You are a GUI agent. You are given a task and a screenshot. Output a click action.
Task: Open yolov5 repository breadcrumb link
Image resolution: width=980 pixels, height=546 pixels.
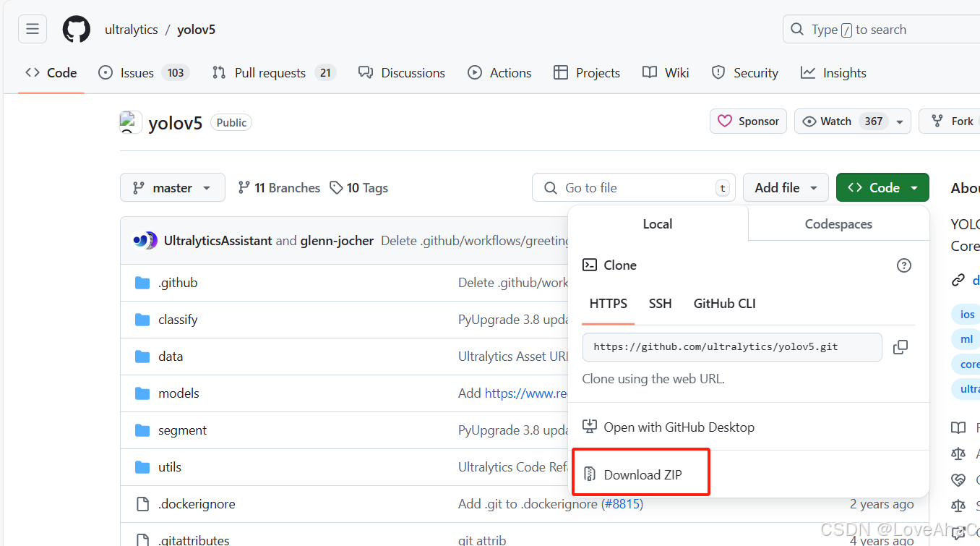pyautogui.click(x=196, y=30)
